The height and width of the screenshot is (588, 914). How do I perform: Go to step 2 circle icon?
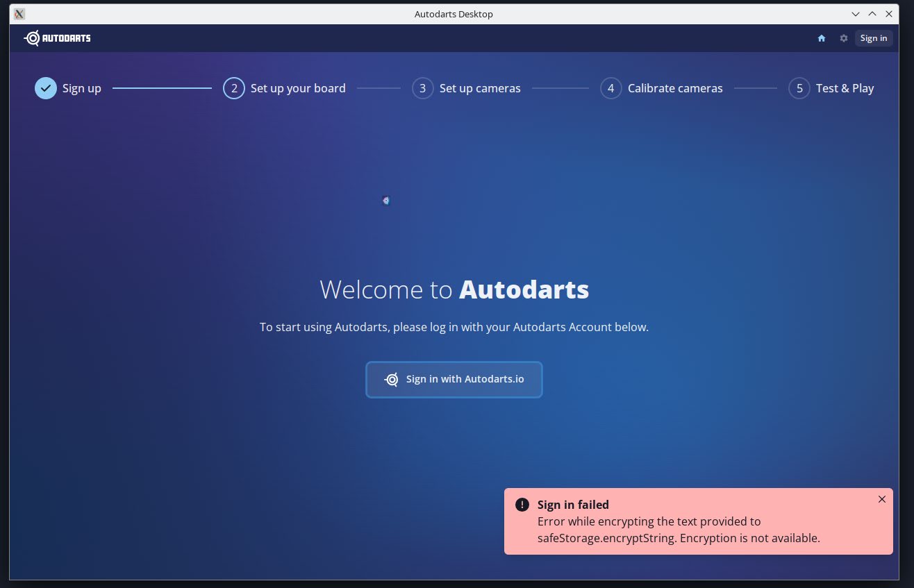click(234, 88)
